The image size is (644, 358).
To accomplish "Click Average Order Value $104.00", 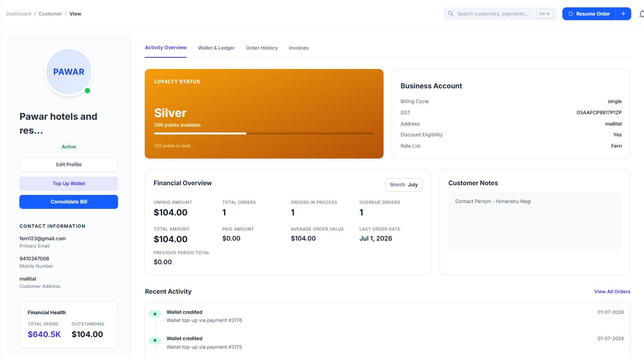I will point(303,238).
